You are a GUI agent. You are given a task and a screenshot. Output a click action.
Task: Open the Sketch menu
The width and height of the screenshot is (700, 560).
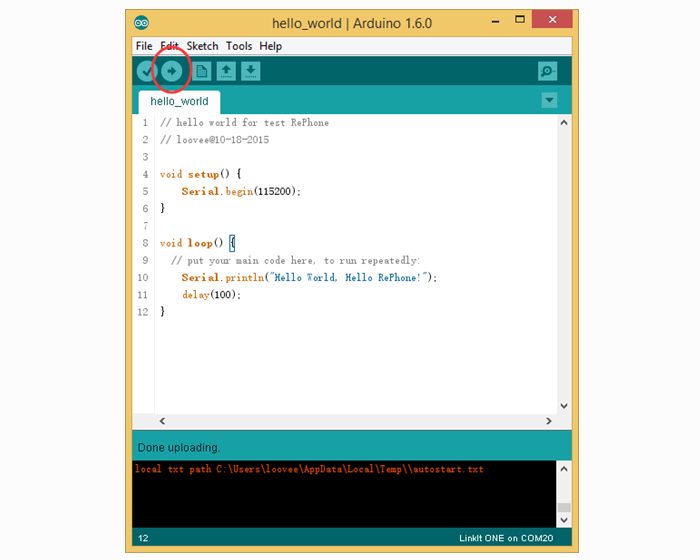click(202, 46)
